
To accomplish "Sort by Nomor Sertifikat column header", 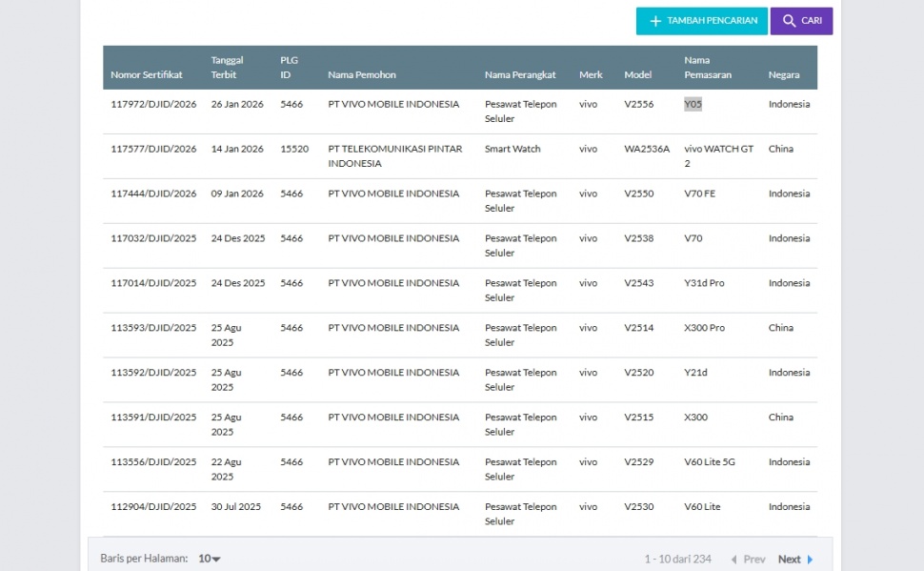I will click(147, 75).
